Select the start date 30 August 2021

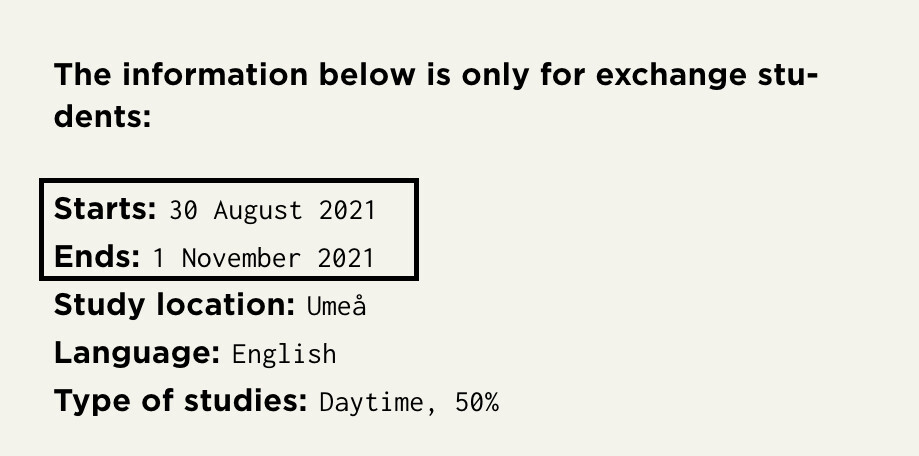coord(272,211)
